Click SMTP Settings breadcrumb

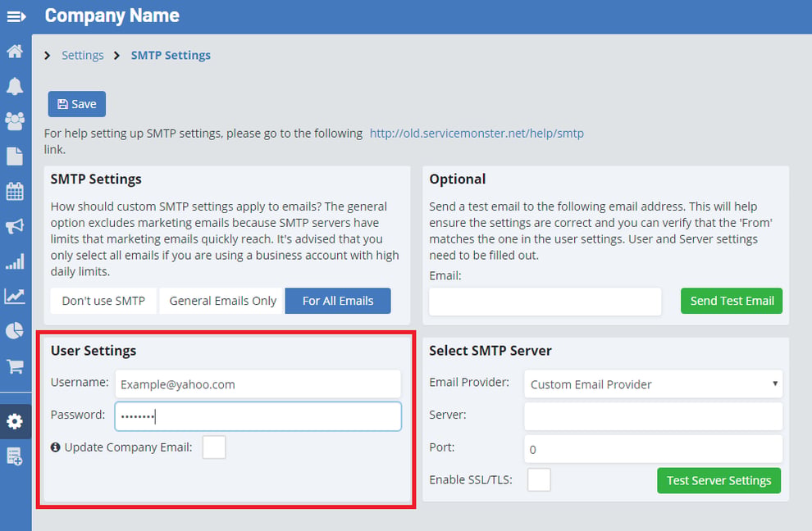[171, 56]
